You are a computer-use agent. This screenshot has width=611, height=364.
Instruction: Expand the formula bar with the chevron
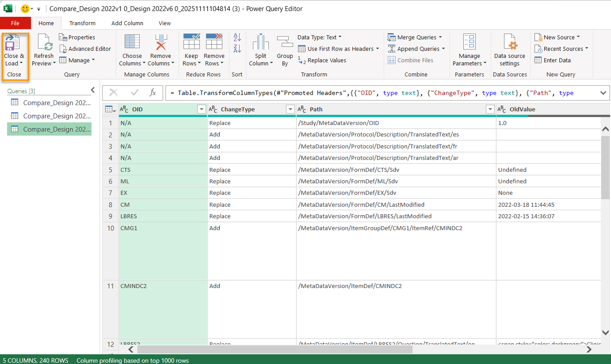click(x=603, y=93)
